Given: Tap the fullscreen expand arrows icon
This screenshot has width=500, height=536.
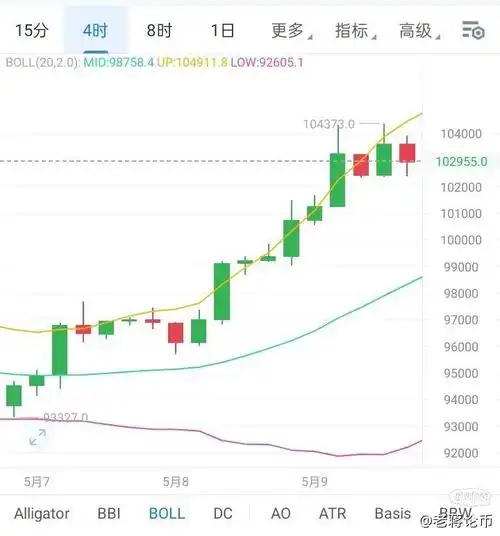Looking at the screenshot, I should pyautogui.click(x=38, y=437).
